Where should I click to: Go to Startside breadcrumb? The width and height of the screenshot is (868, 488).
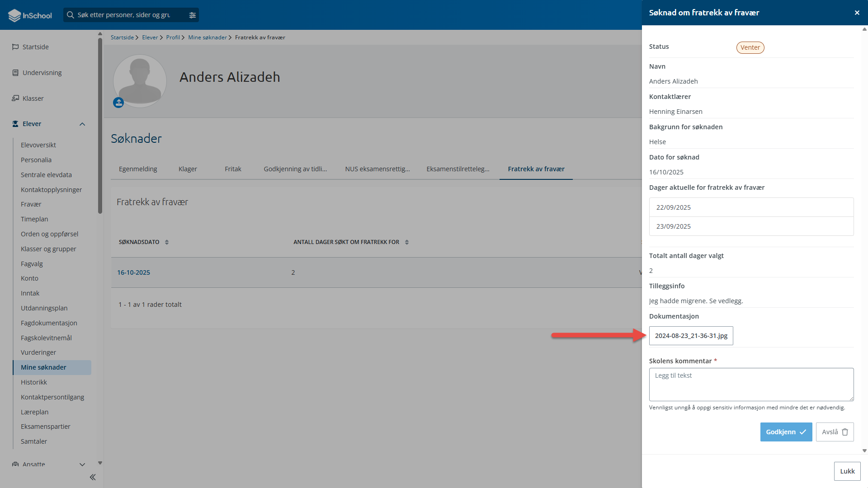point(122,38)
